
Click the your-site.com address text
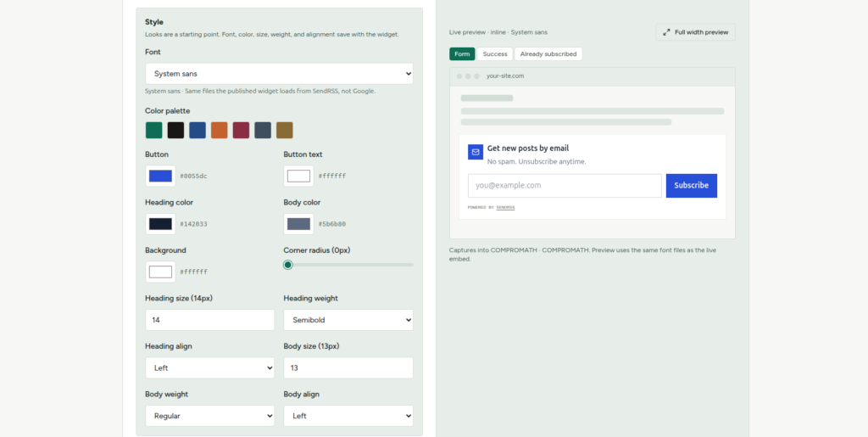pos(505,76)
